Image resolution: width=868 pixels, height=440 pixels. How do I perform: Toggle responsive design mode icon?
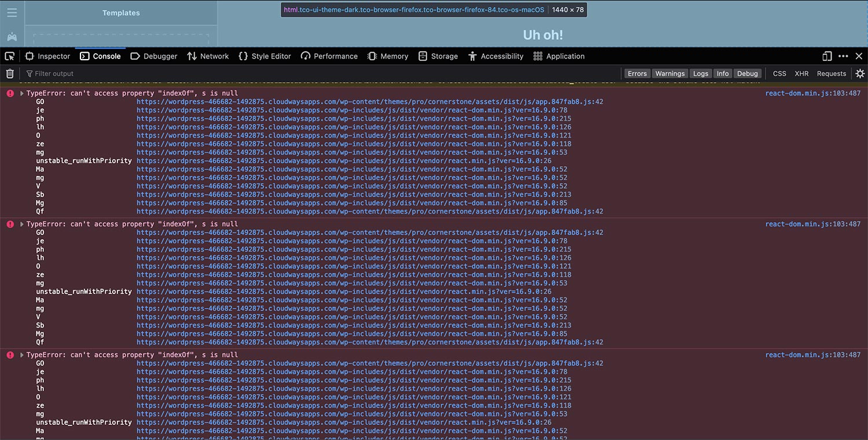click(x=827, y=56)
